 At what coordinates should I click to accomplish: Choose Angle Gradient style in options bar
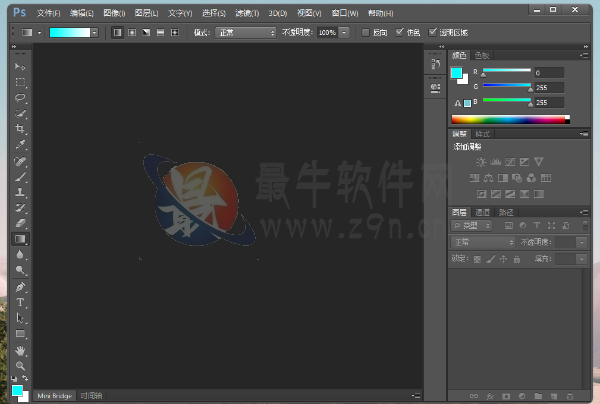coord(146,33)
